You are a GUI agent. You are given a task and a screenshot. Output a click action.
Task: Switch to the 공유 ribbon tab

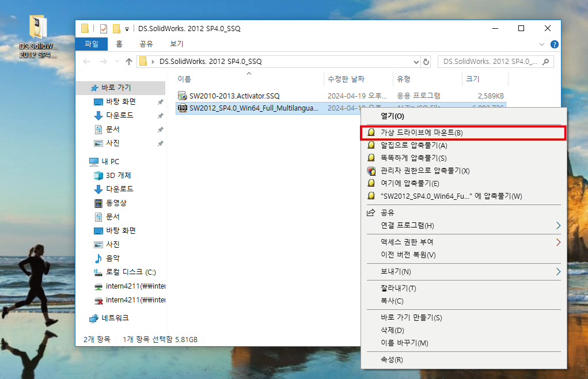146,44
